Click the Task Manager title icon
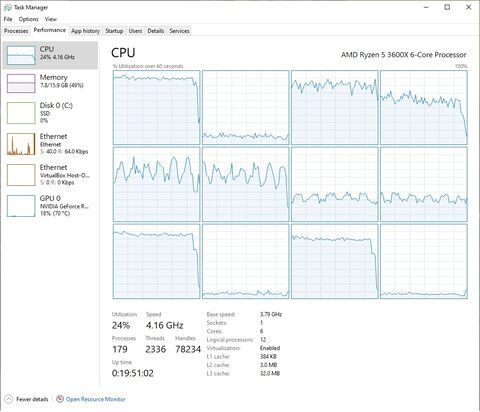Screen dimensions: 480x412 [8, 7]
